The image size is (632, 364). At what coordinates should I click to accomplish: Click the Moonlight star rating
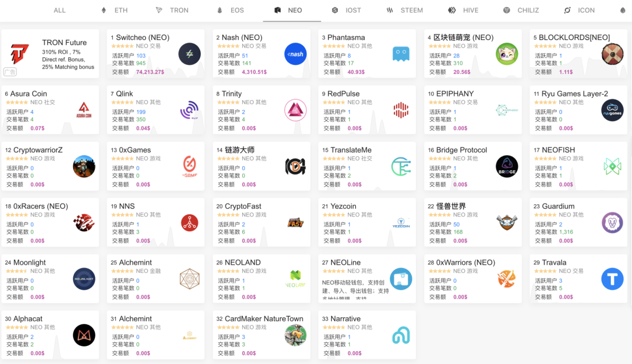pyautogui.click(x=17, y=272)
